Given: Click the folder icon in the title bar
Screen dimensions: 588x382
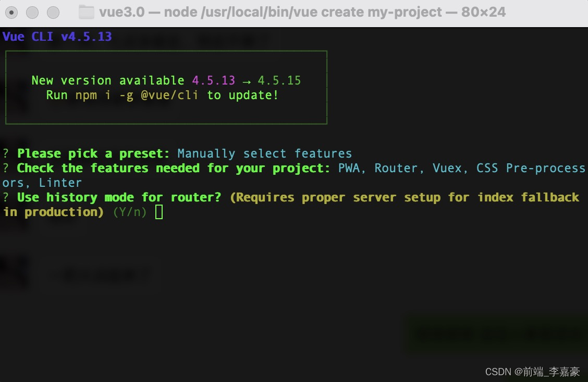Looking at the screenshot, I should [x=86, y=13].
